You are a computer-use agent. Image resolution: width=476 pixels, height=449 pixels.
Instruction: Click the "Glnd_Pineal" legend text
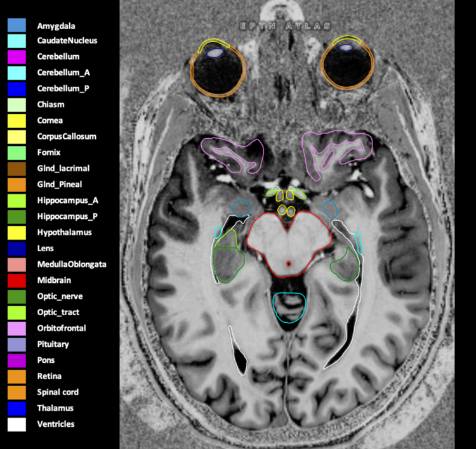pyautogui.click(x=60, y=185)
